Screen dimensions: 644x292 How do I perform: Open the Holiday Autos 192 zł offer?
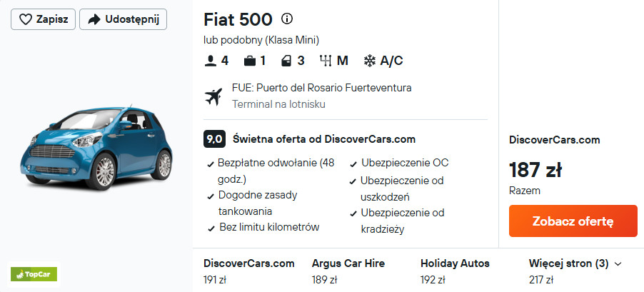[455, 271]
